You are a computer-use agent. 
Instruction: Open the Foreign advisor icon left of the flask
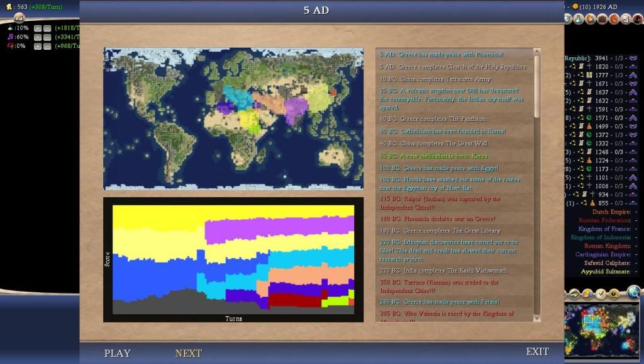(x=568, y=19)
